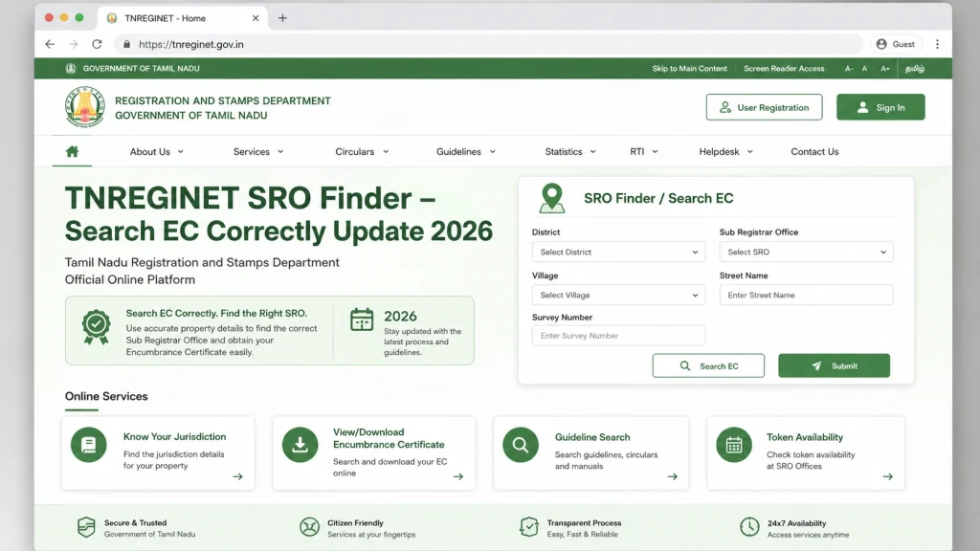Viewport: 980px width, 551px height.
Task: Focus the Enter Street Name field
Action: coord(806,295)
